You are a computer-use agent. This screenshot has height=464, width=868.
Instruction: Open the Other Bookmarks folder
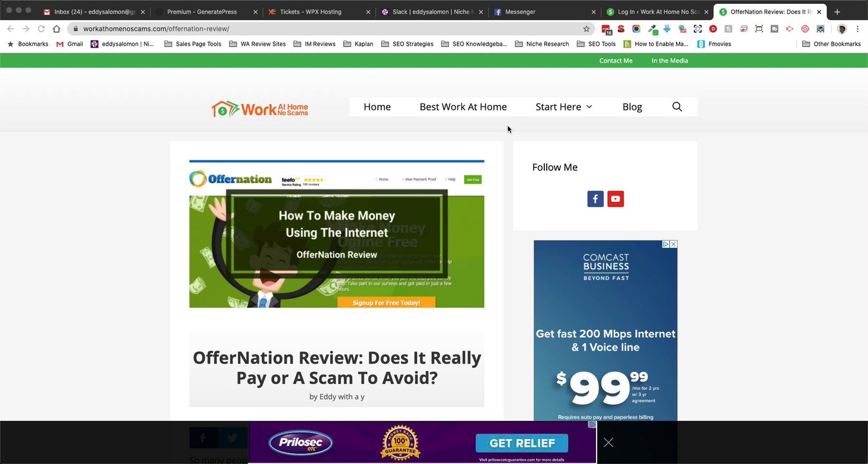[x=832, y=44]
